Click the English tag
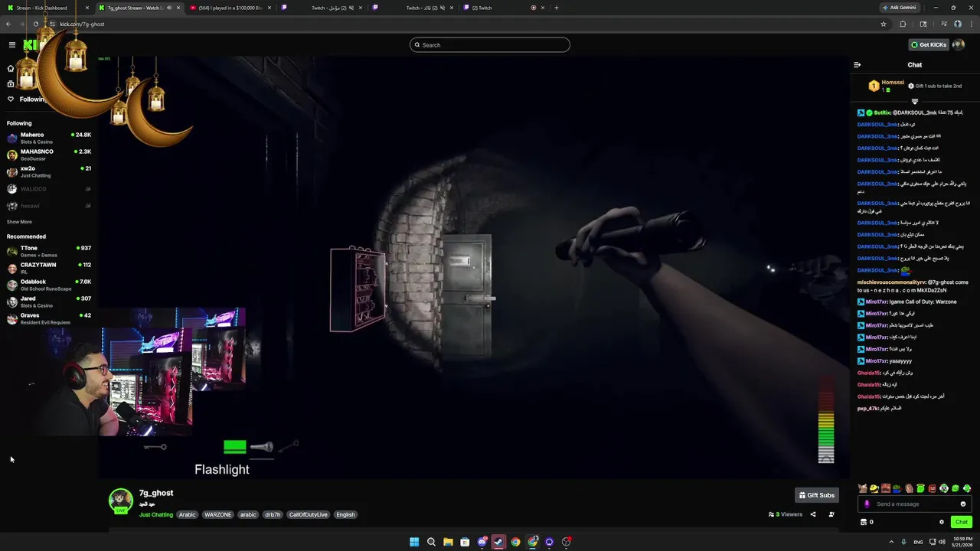The width and height of the screenshot is (980, 551). [345, 515]
